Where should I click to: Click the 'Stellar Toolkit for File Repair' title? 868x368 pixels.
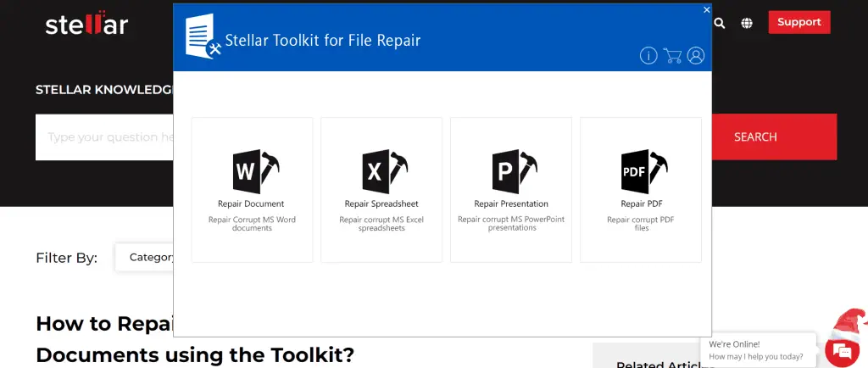[x=323, y=41]
